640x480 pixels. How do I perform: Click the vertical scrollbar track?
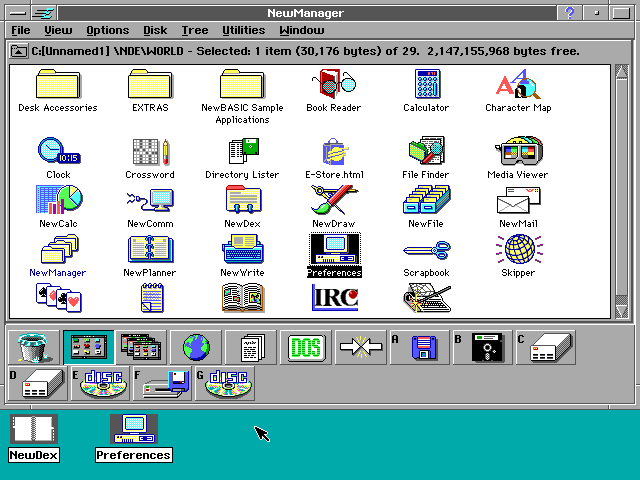click(621, 192)
